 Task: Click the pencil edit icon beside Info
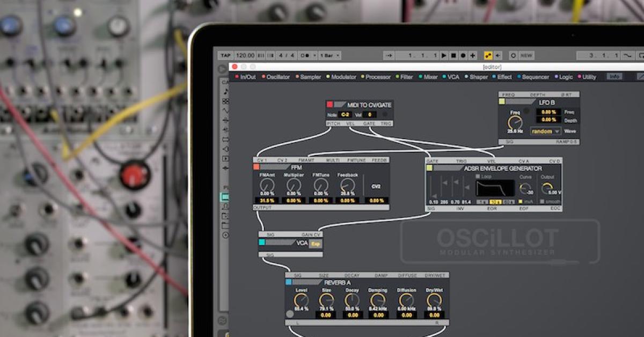coord(640,77)
